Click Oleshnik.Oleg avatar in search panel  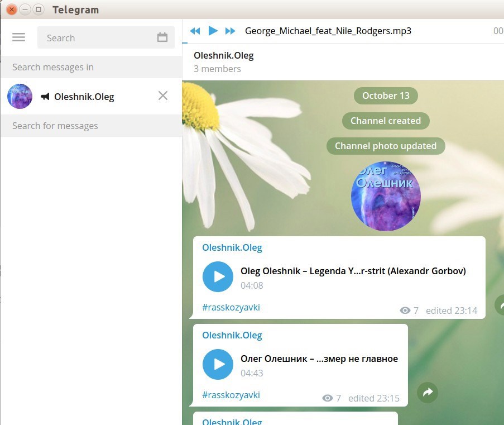(20, 96)
